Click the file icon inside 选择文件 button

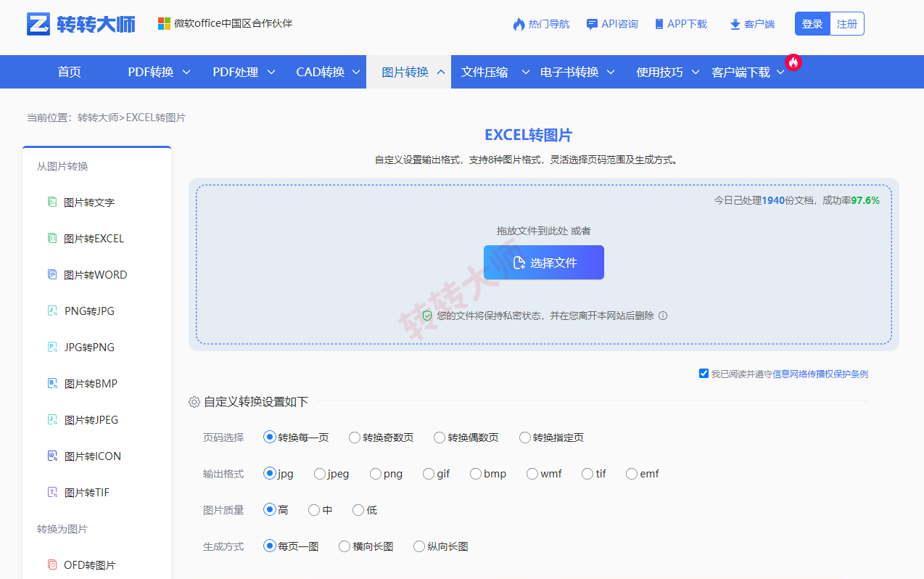click(x=519, y=263)
